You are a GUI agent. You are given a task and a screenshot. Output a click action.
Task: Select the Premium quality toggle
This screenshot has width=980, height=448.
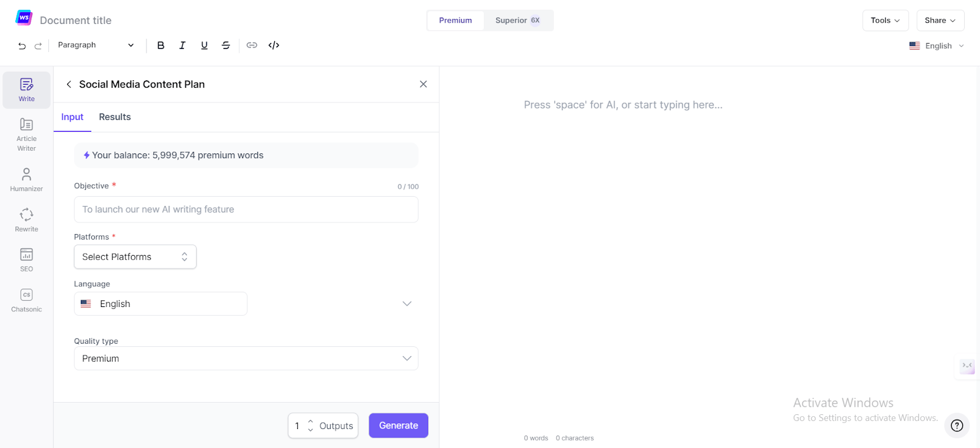click(x=456, y=20)
